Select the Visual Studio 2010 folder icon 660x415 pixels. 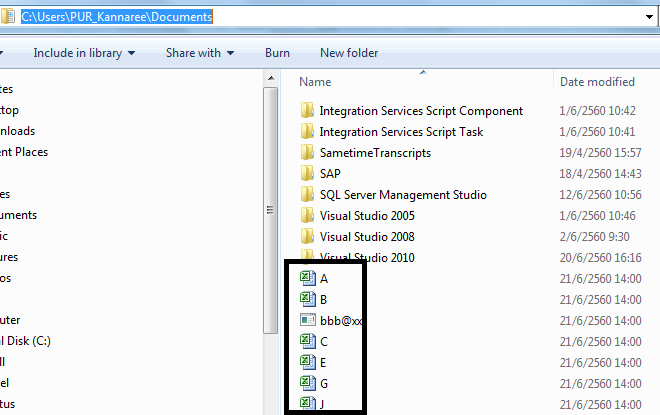pos(308,258)
